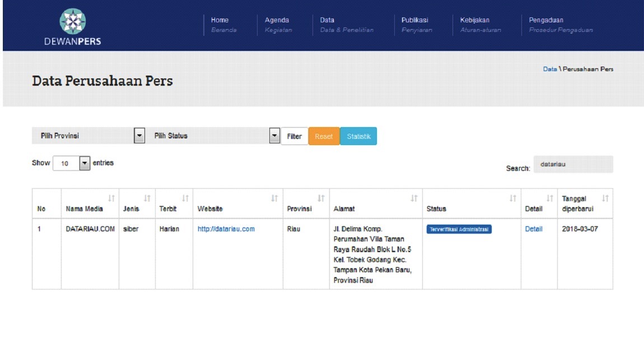Click the Search field containing datariau

(573, 165)
